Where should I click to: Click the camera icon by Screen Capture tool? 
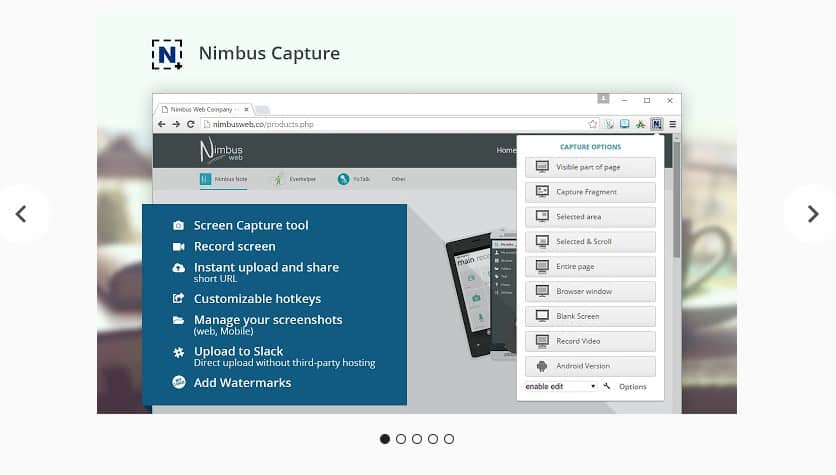(179, 226)
